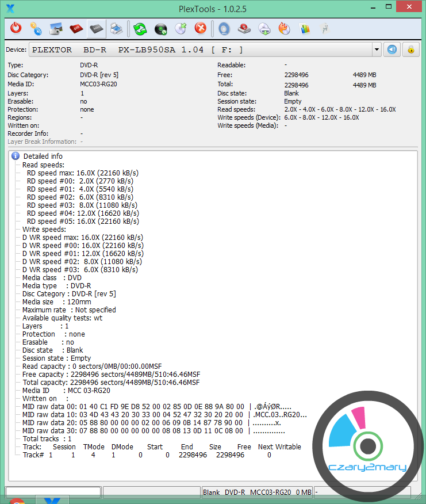
Task: Click the red power icon in toolbar
Action: [x=17, y=28]
